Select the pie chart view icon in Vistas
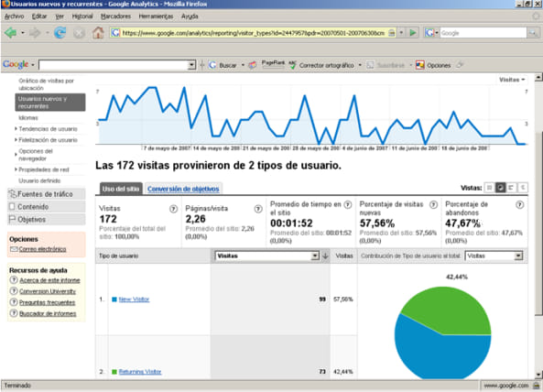The width and height of the screenshot is (543, 392). click(x=500, y=188)
